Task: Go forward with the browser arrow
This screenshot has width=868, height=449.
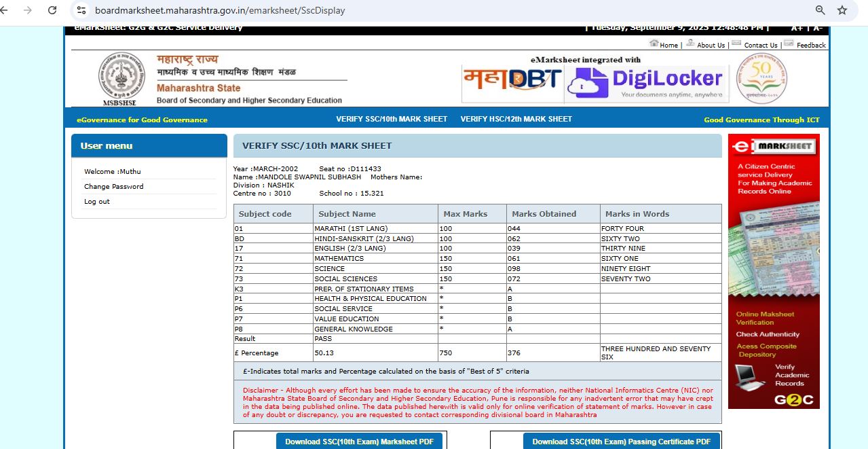Action: pos(28,10)
